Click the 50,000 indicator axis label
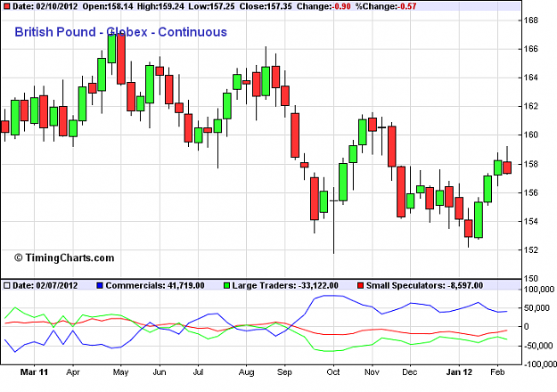The height and width of the screenshot is (392, 557). tap(537, 308)
